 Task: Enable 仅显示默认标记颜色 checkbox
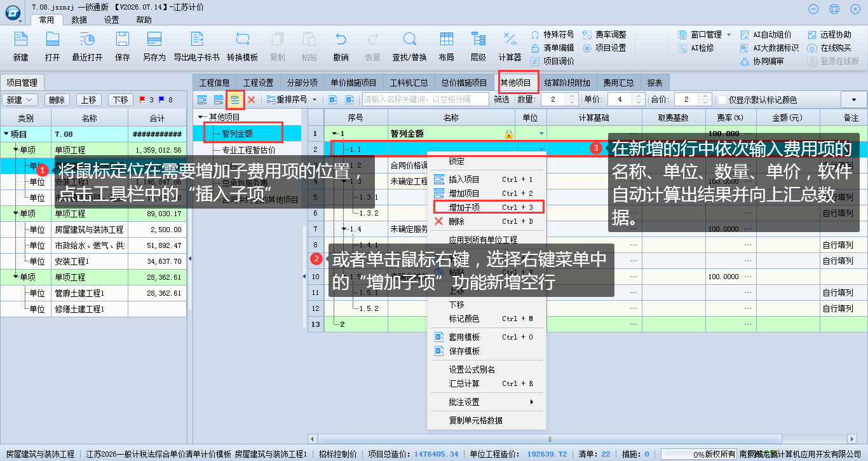(x=722, y=100)
